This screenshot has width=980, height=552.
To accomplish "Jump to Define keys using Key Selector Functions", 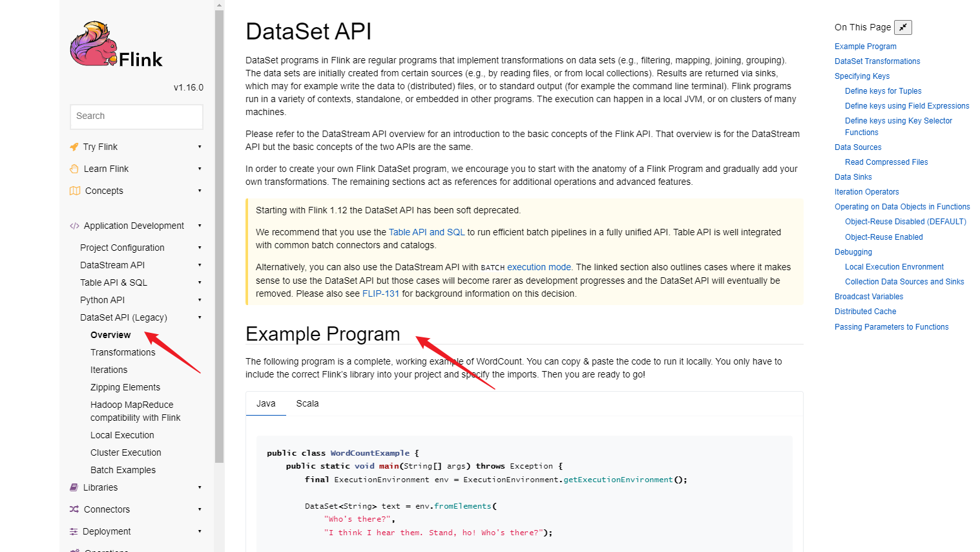I will (899, 127).
